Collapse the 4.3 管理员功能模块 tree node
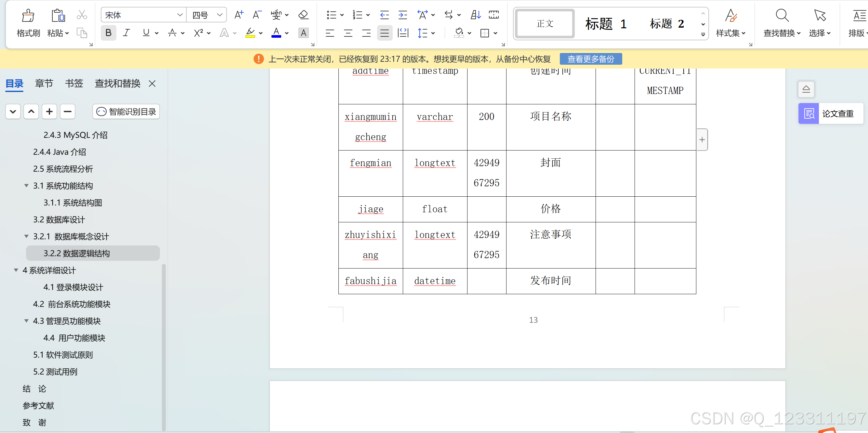 tap(26, 321)
